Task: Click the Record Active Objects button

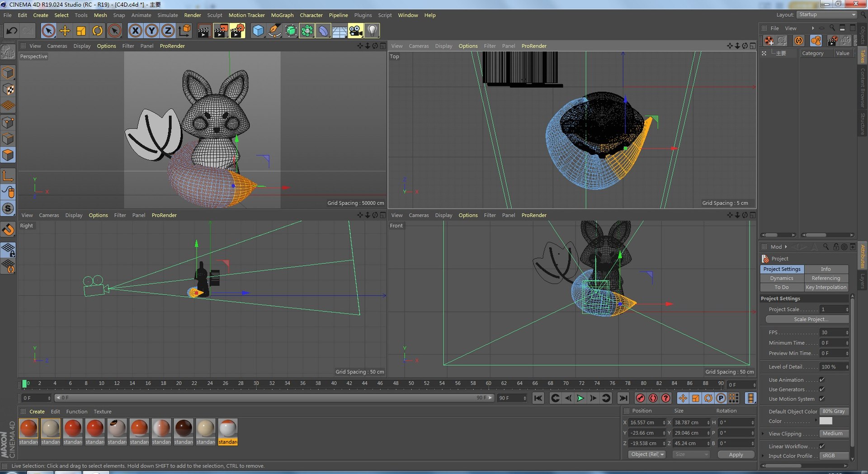Action: pos(640,398)
